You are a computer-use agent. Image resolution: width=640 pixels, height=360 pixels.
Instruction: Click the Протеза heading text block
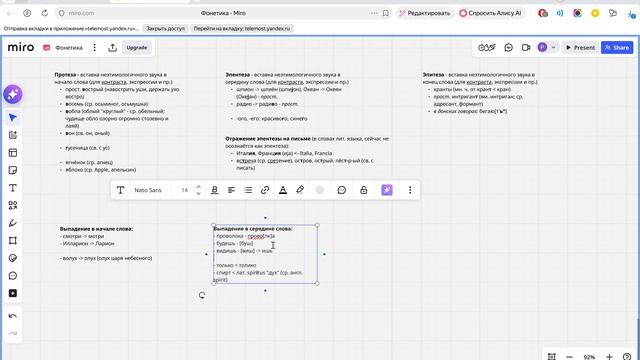click(117, 122)
